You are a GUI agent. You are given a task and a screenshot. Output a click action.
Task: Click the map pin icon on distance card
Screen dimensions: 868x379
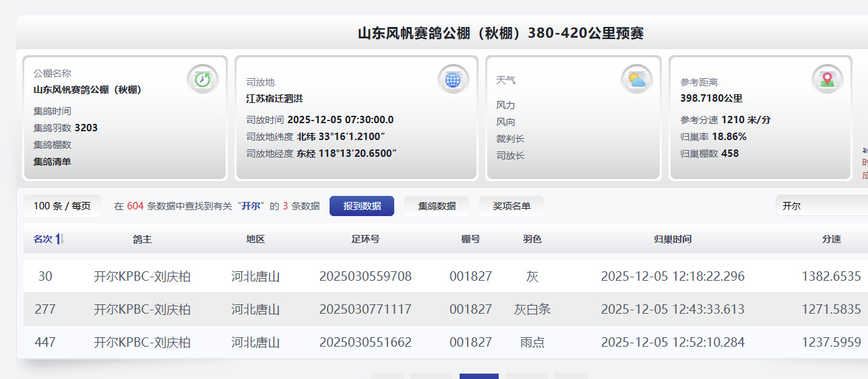pos(827,79)
